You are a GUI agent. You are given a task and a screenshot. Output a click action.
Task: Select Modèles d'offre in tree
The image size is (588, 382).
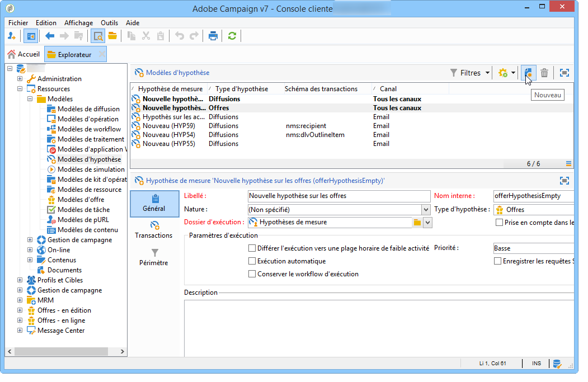pos(81,200)
